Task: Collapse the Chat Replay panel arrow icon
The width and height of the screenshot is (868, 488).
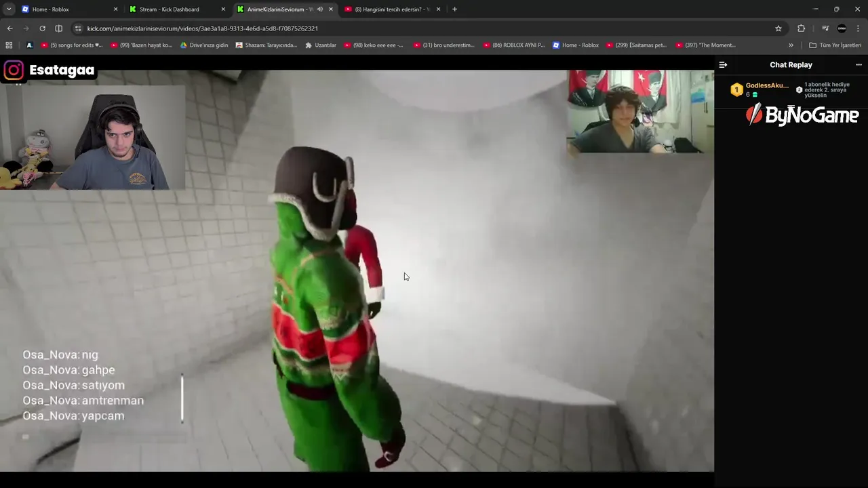Action: click(723, 65)
